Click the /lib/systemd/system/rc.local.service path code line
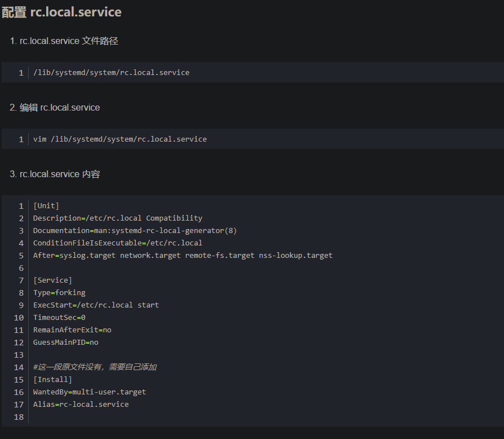The image size is (504, 439). (x=111, y=73)
